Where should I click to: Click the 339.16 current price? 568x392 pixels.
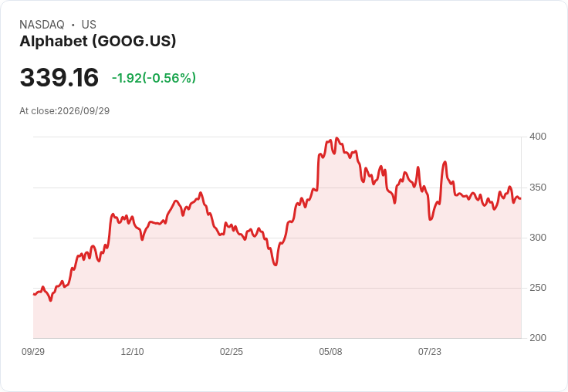[59, 77]
